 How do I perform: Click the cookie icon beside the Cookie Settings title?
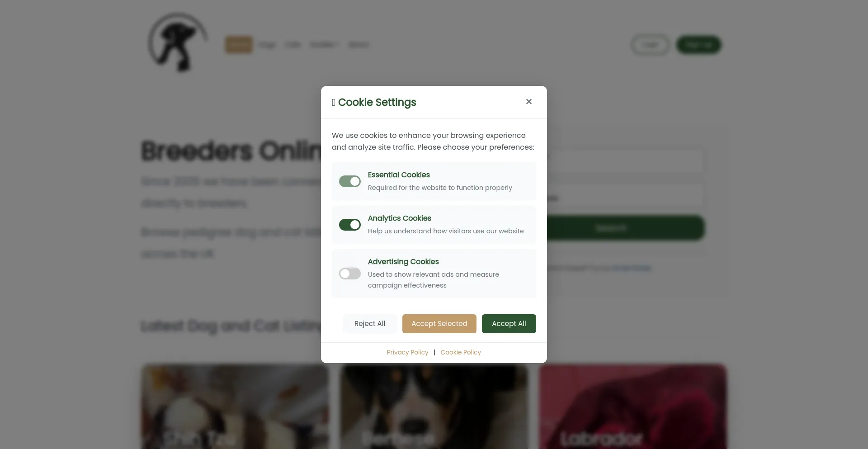pos(334,103)
